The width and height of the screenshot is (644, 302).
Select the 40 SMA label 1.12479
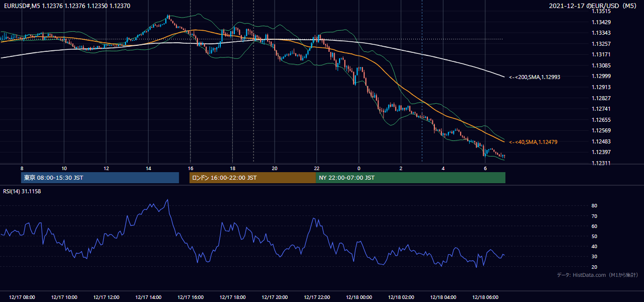[533, 142]
